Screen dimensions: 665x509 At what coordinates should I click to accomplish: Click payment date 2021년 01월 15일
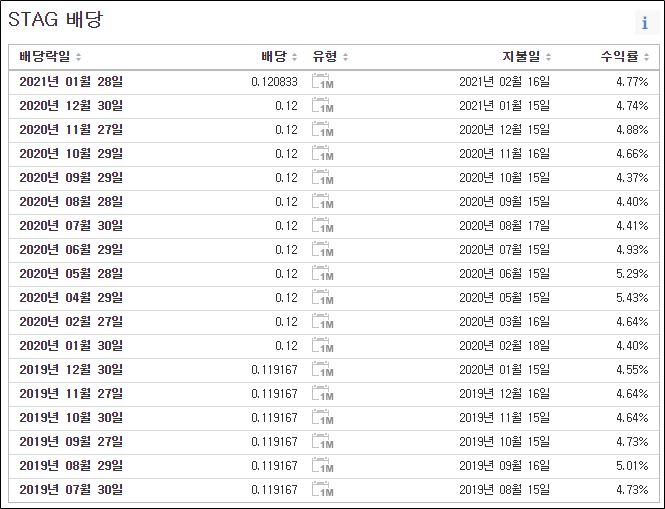pos(504,105)
